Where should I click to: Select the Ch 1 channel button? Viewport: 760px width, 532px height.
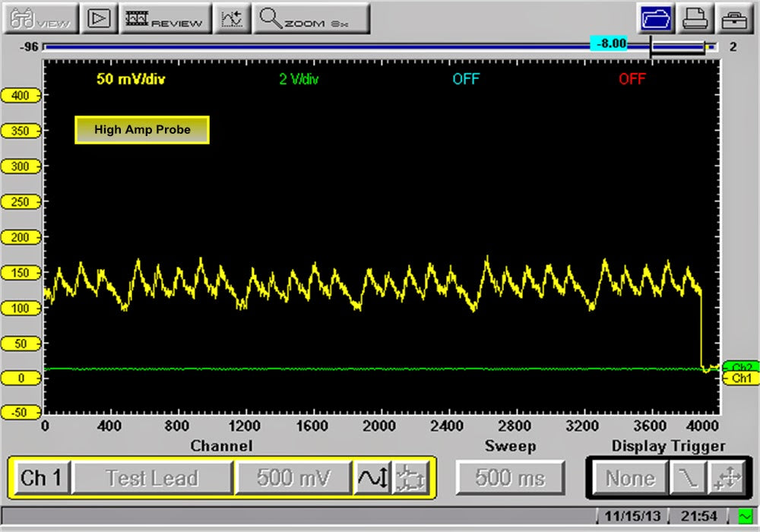41,478
